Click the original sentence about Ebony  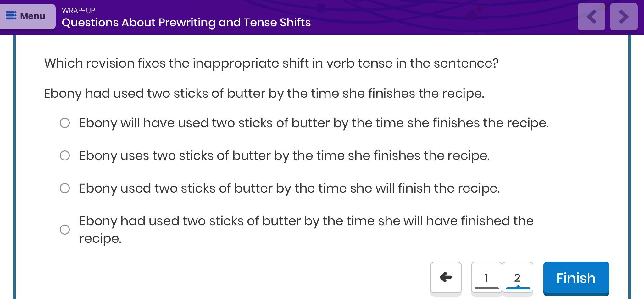tap(264, 93)
